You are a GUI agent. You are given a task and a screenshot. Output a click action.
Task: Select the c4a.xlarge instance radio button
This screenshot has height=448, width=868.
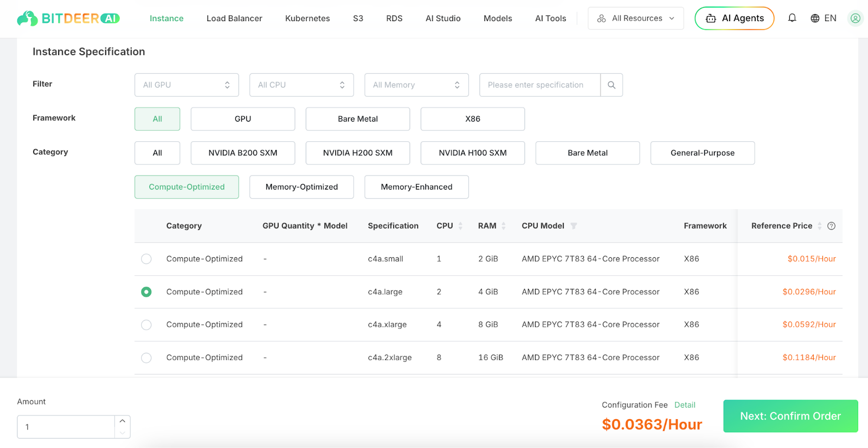146,325
